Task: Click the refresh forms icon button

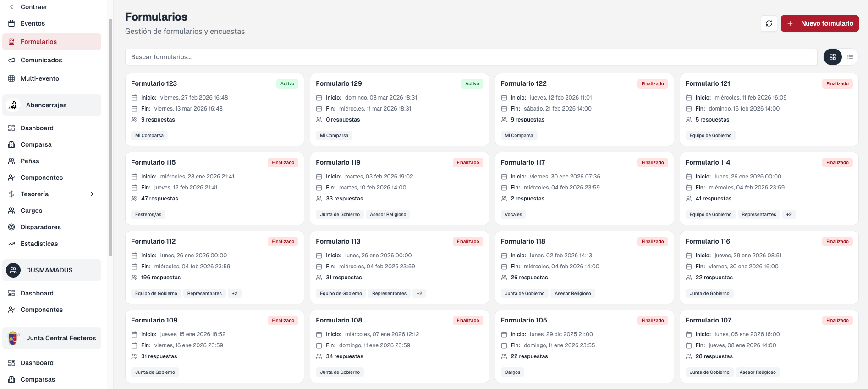Action: 769,23
